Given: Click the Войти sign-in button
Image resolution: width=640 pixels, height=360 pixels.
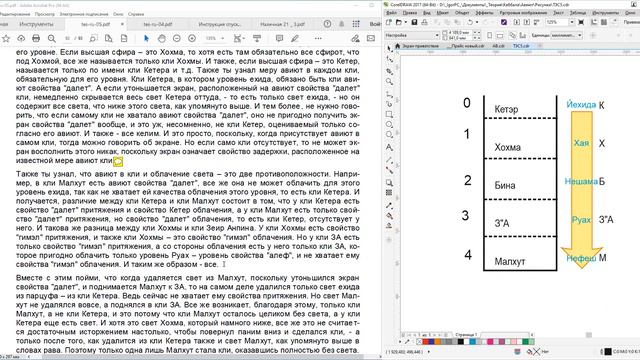Looking at the screenshot, I should (376, 24).
